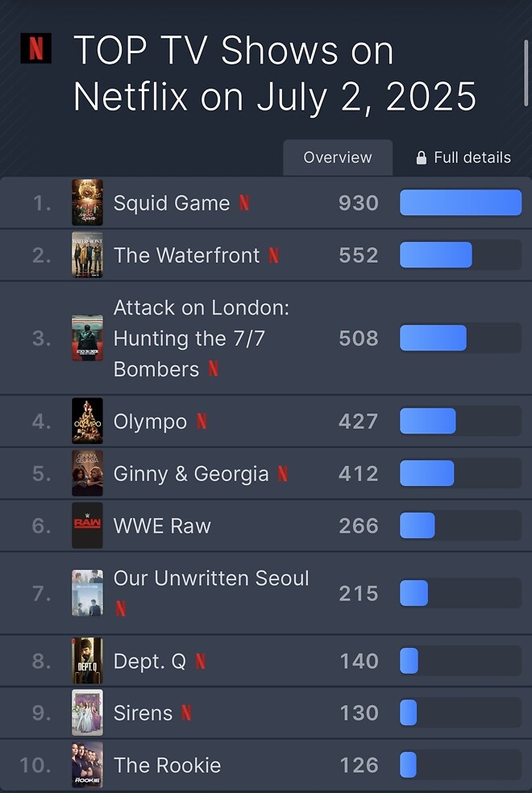This screenshot has height=793, width=532.
Task: Open The Rookie title link
Action: coord(168,765)
